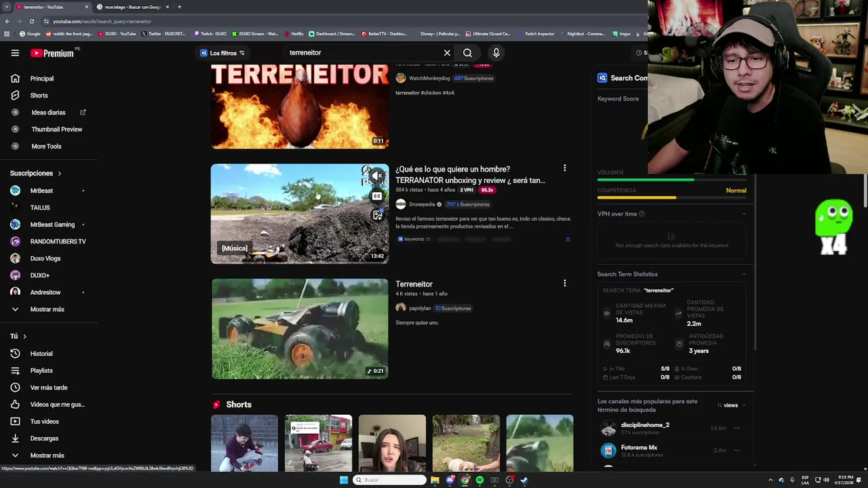Play the TERRANATOR unboxing video thumbnail
868x488 pixels.
tap(300, 213)
